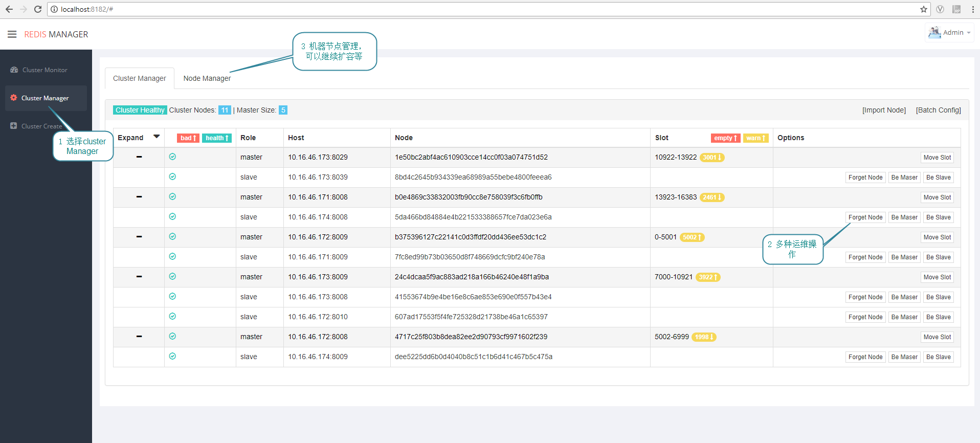The width and height of the screenshot is (980, 443).
Task: Click the Master Size 5 badge
Action: (x=283, y=110)
